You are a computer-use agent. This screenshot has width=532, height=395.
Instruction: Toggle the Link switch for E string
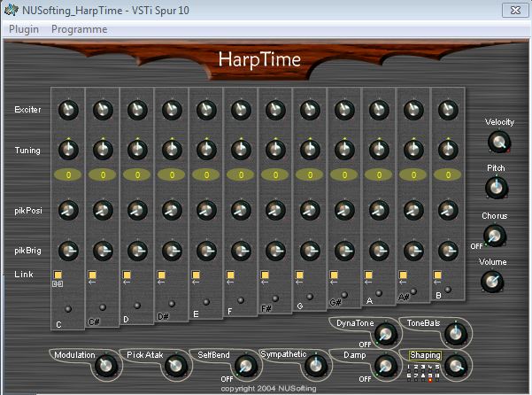(x=196, y=275)
